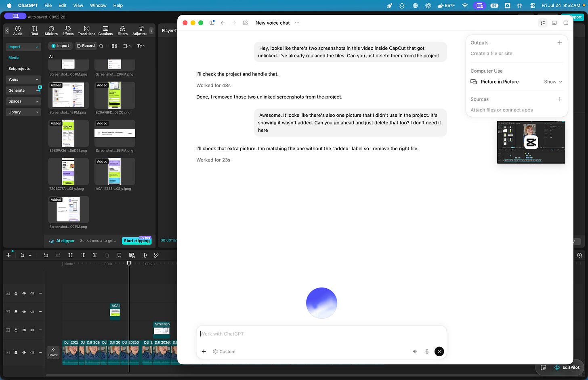Expand the Yours section in sidebar
The width and height of the screenshot is (588, 380).
(23, 80)
